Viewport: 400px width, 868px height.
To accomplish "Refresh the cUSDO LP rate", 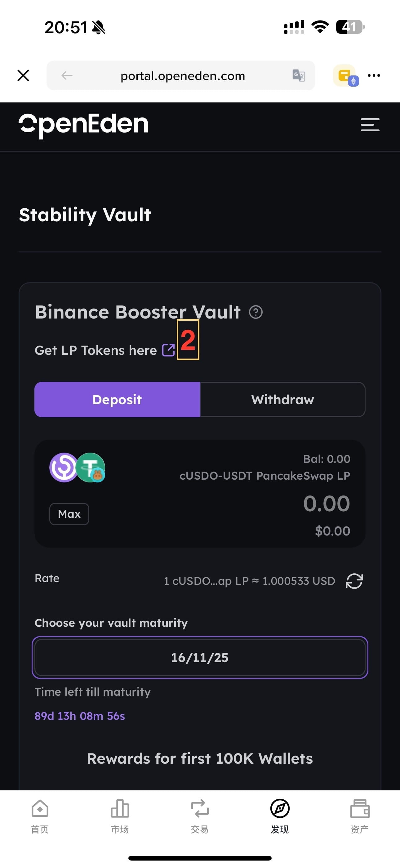I will click(x=354, y=581).
